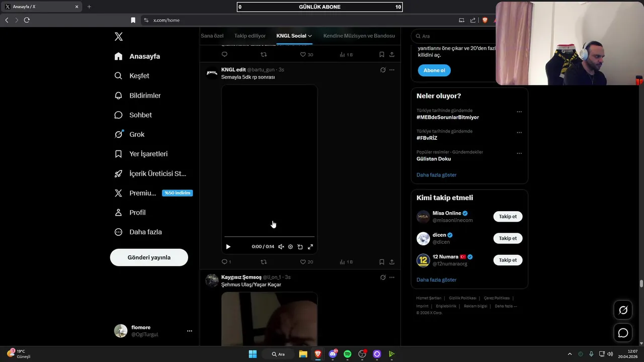The width and height of the screenshot is (644, 362).
Task: Open İçerik Üreticisi Studio item
Action: 150,173
